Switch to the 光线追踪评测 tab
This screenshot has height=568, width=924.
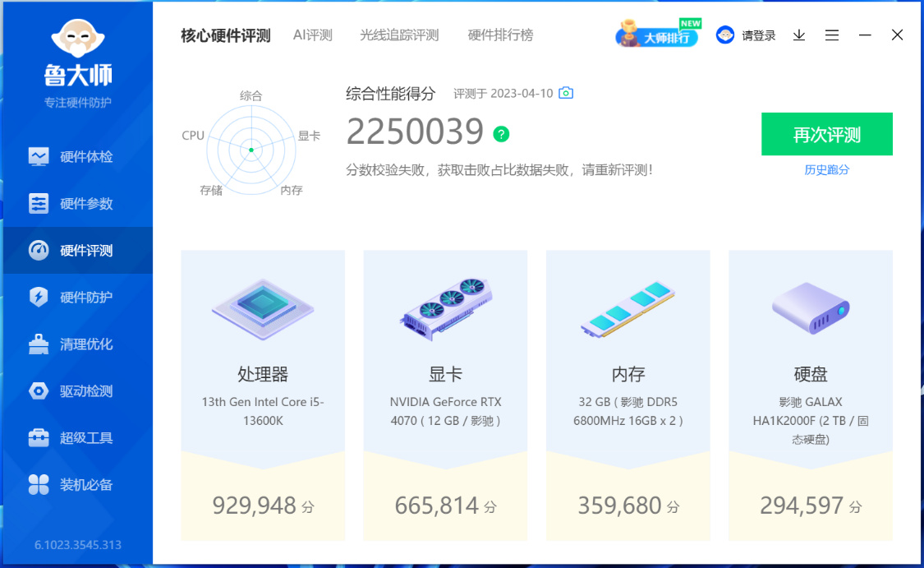pos(399,35)
